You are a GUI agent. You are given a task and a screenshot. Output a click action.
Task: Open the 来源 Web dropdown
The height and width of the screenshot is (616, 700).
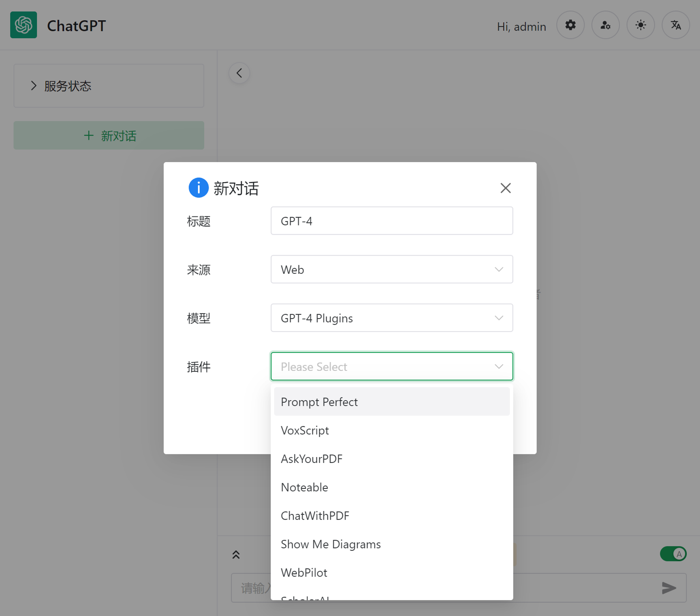pos(391,269)
